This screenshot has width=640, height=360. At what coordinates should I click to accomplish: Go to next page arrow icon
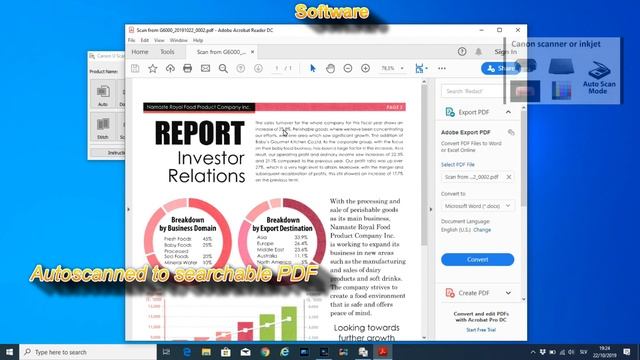(258, 69)
